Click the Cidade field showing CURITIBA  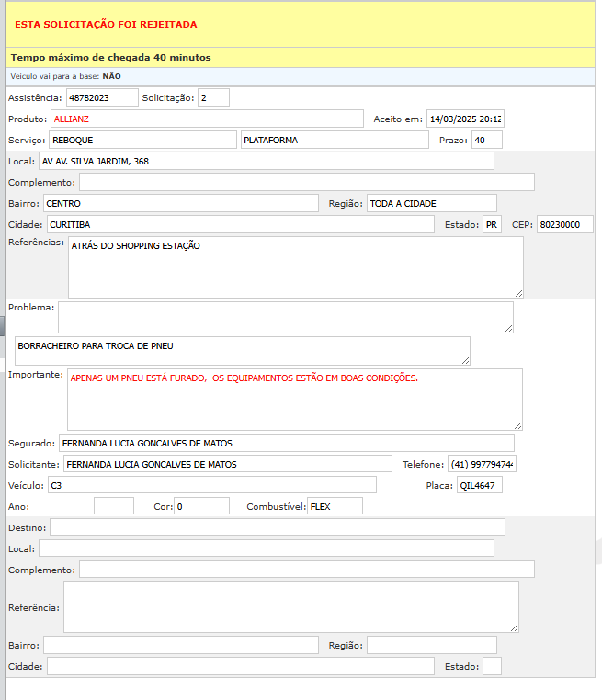(240, 224)
